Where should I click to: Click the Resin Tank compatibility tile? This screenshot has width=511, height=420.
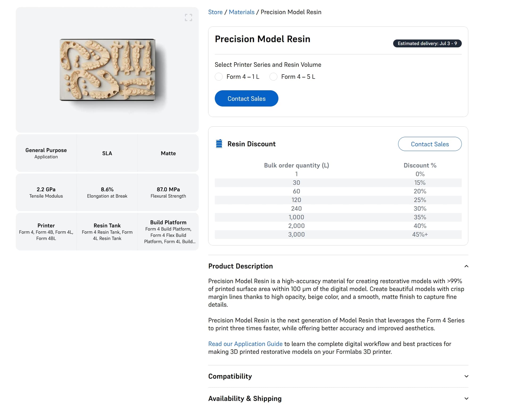pos(107,232)
